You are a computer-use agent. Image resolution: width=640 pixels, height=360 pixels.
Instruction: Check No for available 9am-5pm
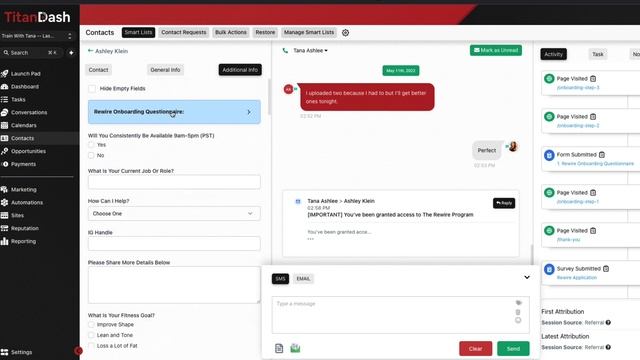[91, 156]
